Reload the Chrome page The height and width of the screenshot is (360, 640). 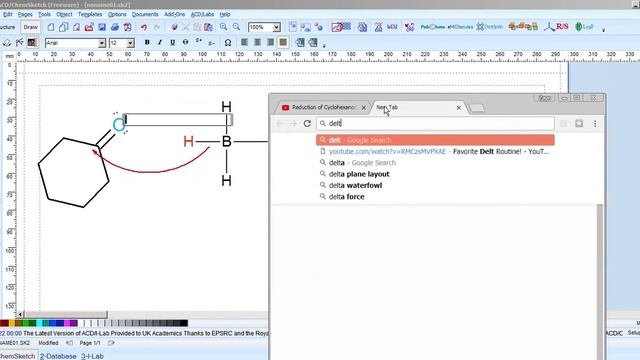tap(307, 123)
